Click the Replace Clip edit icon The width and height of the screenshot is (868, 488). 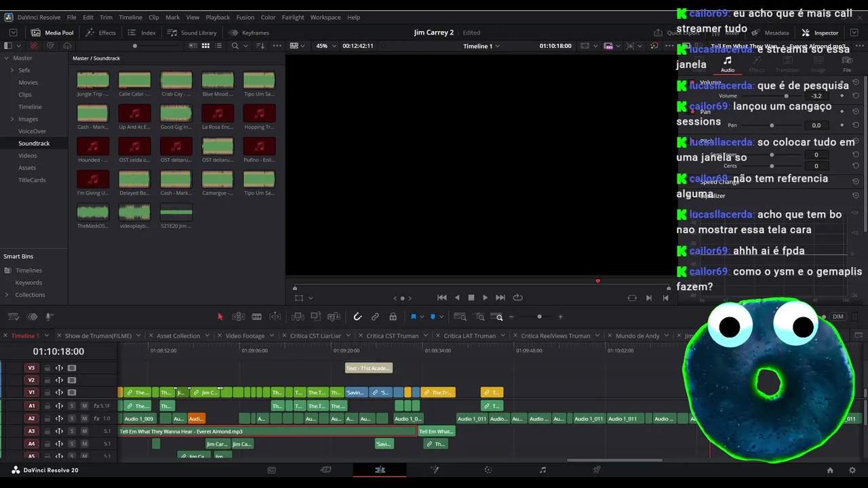click(334, 317)
